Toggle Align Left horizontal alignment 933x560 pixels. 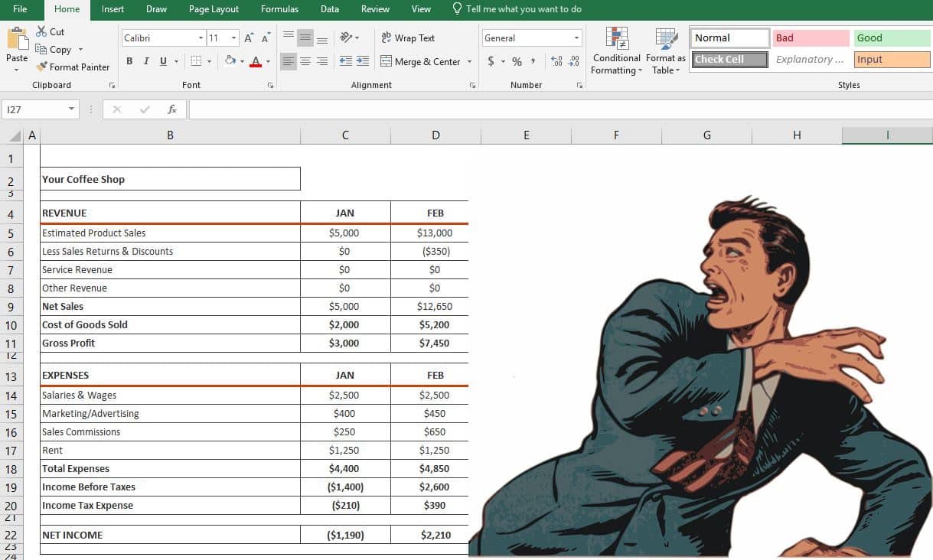[x=289, y=61]
